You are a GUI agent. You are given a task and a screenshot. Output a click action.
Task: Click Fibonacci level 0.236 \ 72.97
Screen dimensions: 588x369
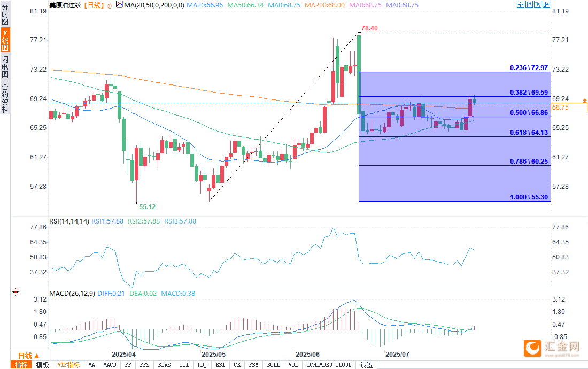tap(529, 68)
